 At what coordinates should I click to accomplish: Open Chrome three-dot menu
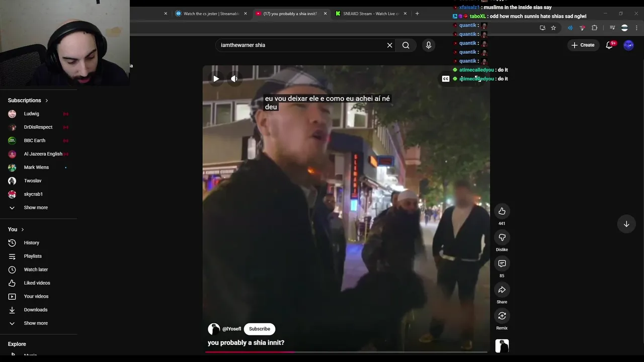[x=637, y=28]
